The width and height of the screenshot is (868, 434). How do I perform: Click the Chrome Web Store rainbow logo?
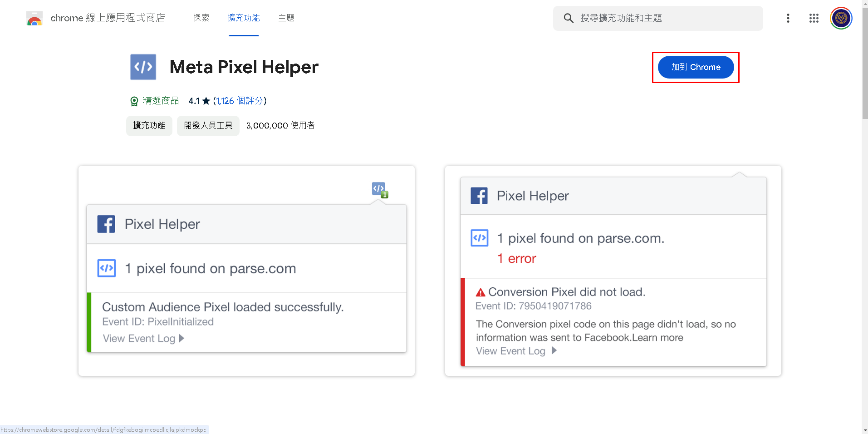[34, 18]
